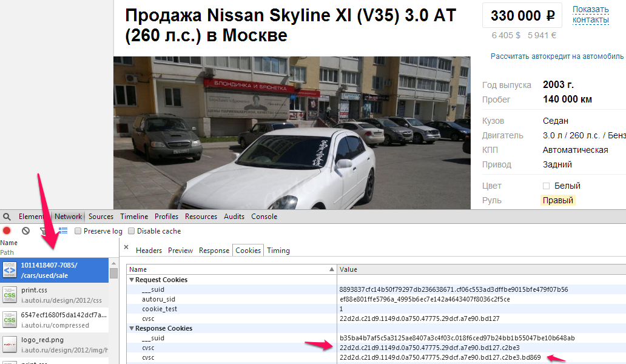
Task: Select the Cookies tab of the request
Action: click(x=248, y=250)
